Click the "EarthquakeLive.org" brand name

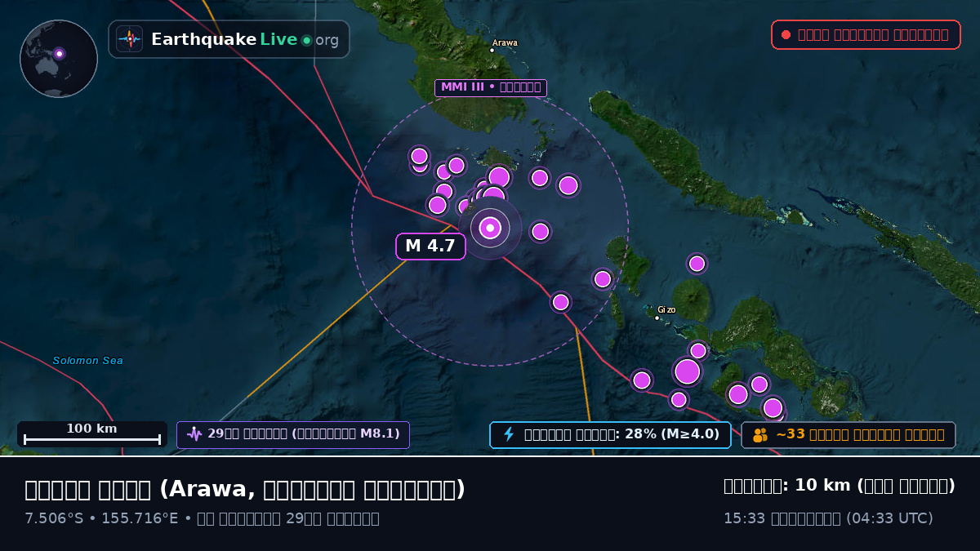click(245, 40)
